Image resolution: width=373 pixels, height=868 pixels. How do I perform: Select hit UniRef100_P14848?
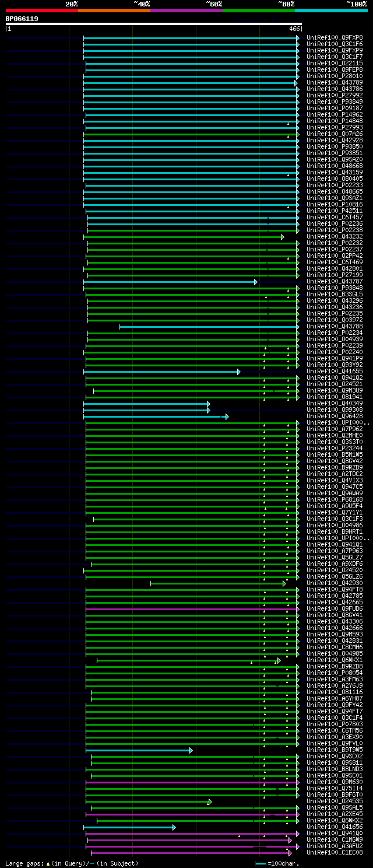pos(335,121)
